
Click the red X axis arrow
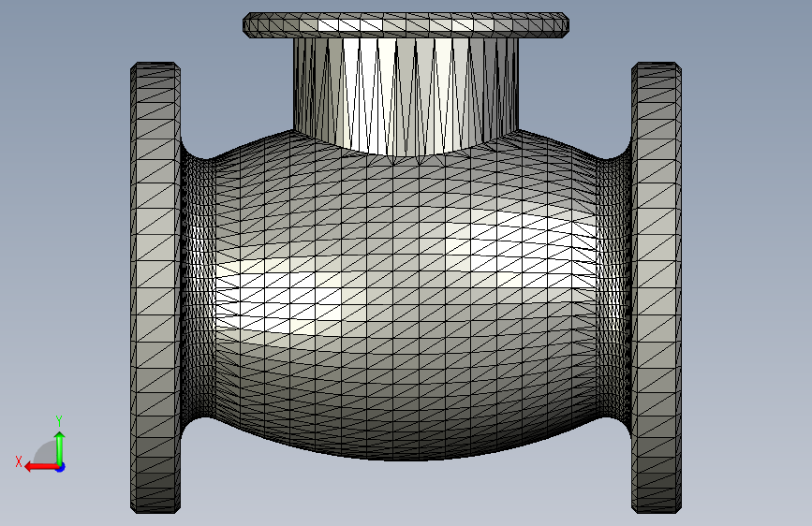41,467
